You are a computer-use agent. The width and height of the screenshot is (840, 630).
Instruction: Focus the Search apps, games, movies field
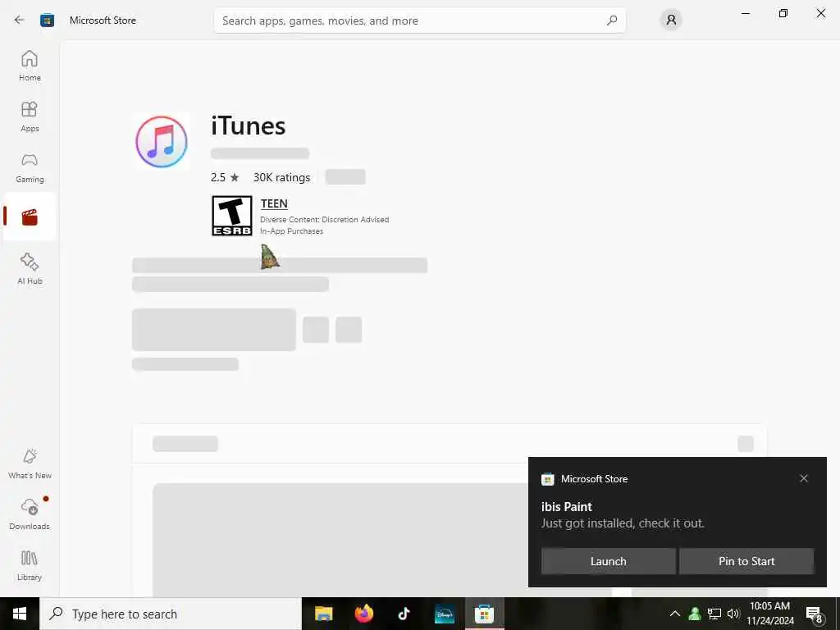click(x=419, y=21)
